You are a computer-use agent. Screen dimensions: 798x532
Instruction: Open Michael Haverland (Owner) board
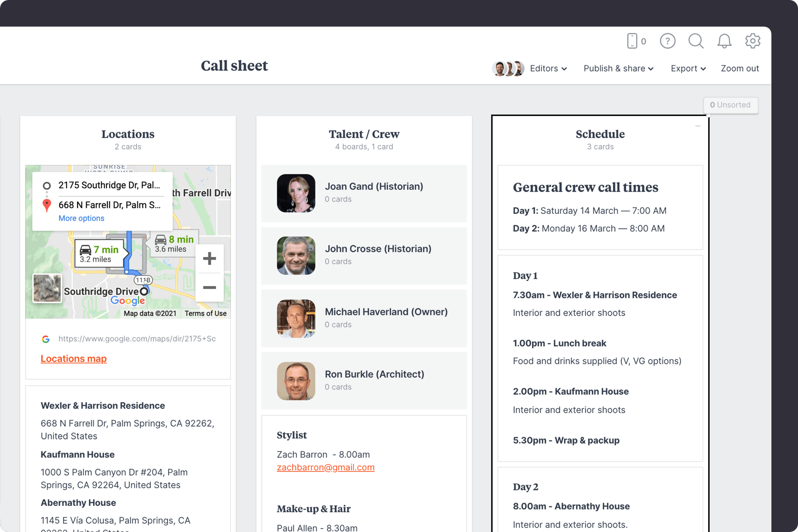coord(364,318)
